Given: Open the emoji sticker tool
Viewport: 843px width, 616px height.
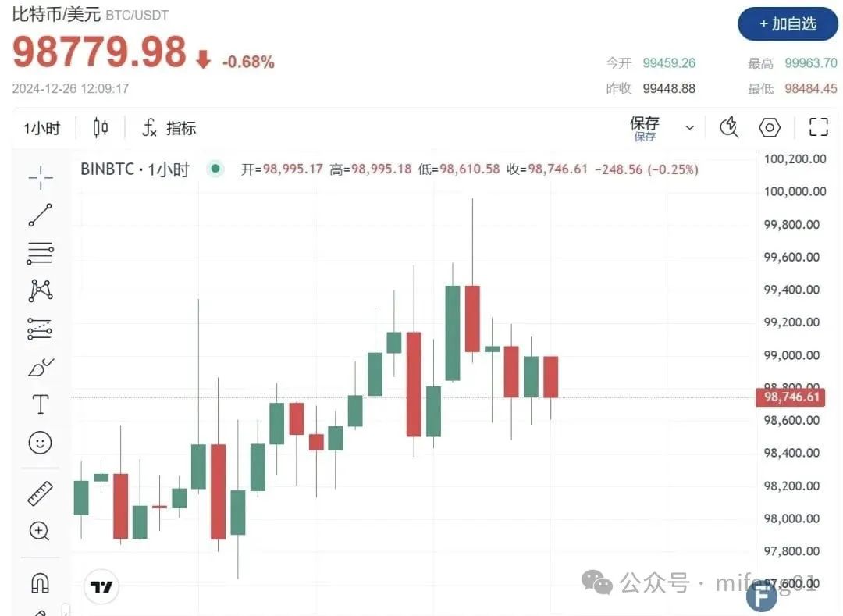Looking at the screenshot, I should click(39, 443).
